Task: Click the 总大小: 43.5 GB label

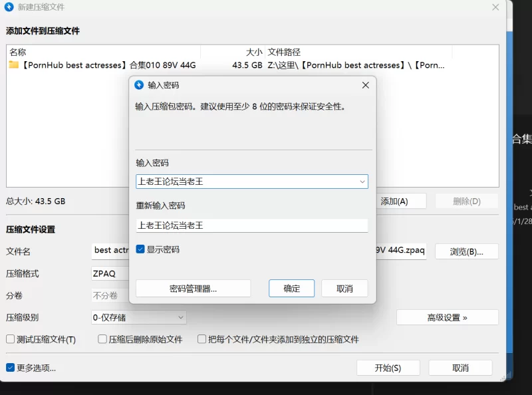Action: (x=36, y=201)
